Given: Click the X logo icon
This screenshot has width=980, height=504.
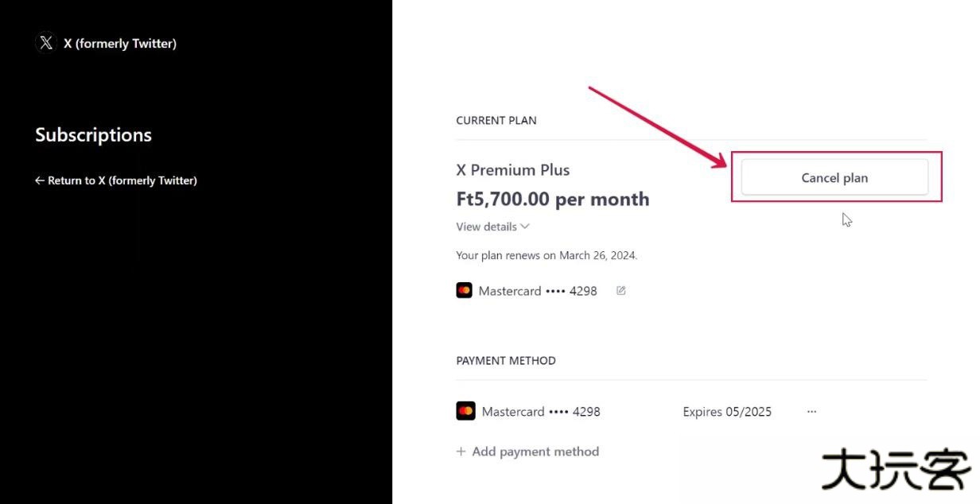Looking at the screenshot, I should tap(46, 43).
